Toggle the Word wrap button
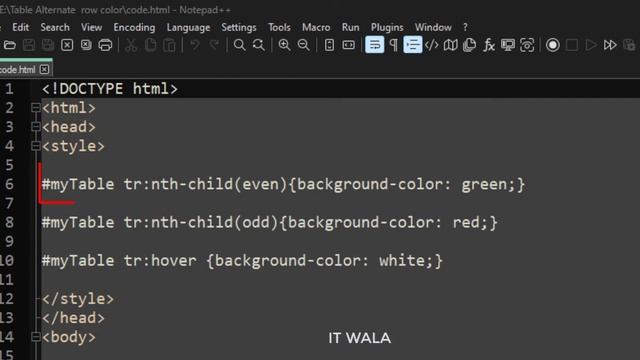The image size is (640, 360). point(374,45)
